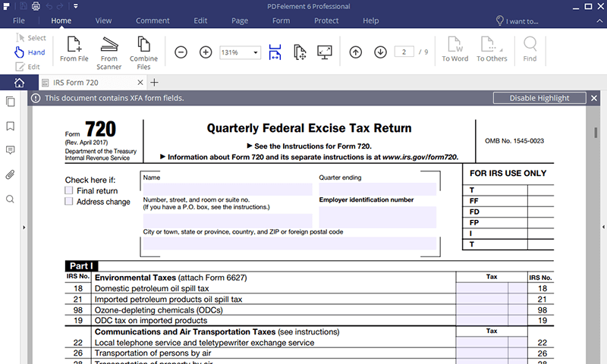Click the redo arrow in title bar
Image resolution: width=607 pixels, height=364 pixels.
pyautogui.click(x=60, y=6)
